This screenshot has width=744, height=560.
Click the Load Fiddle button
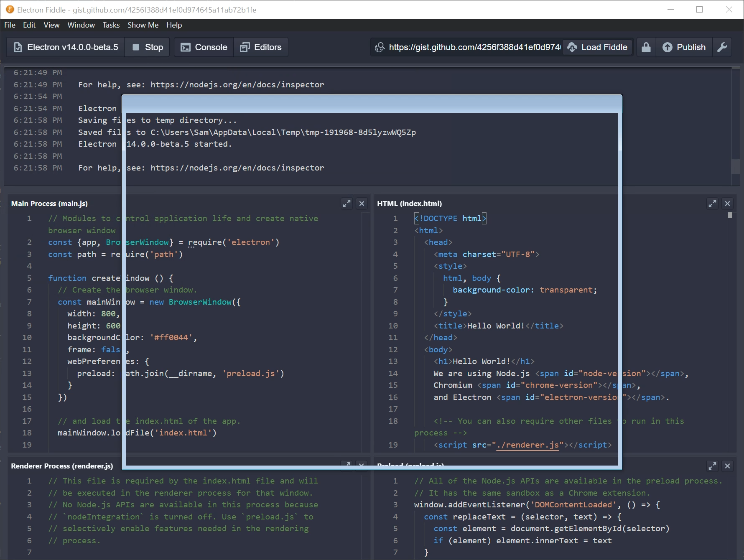(x=597, y=47)
